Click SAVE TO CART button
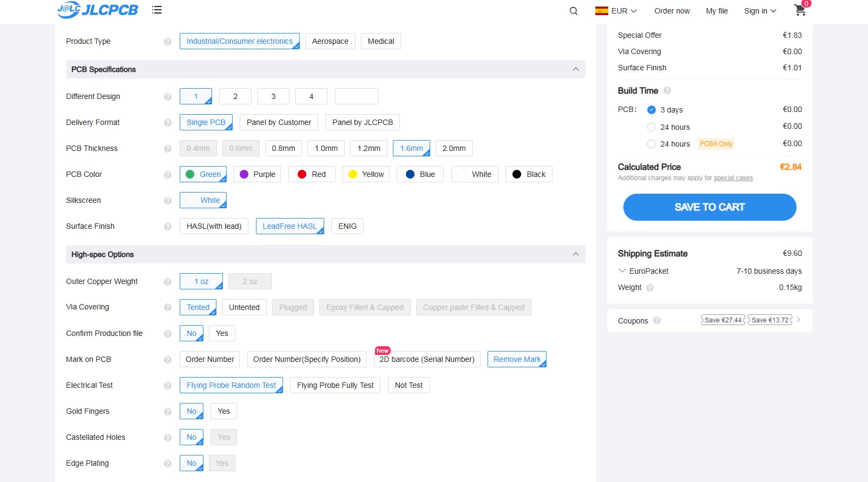868x482 pixels. [709, 207]
